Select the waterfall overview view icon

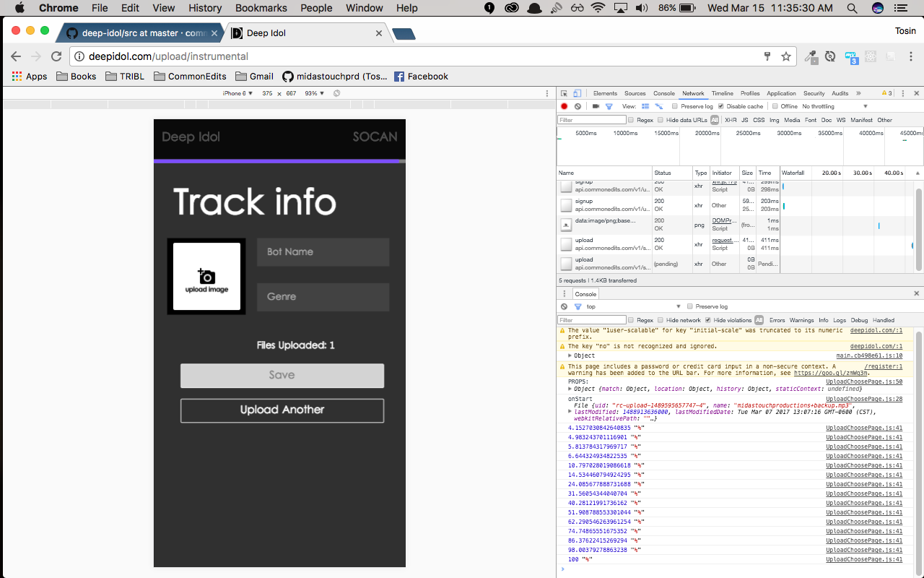[x=658, y=106]
